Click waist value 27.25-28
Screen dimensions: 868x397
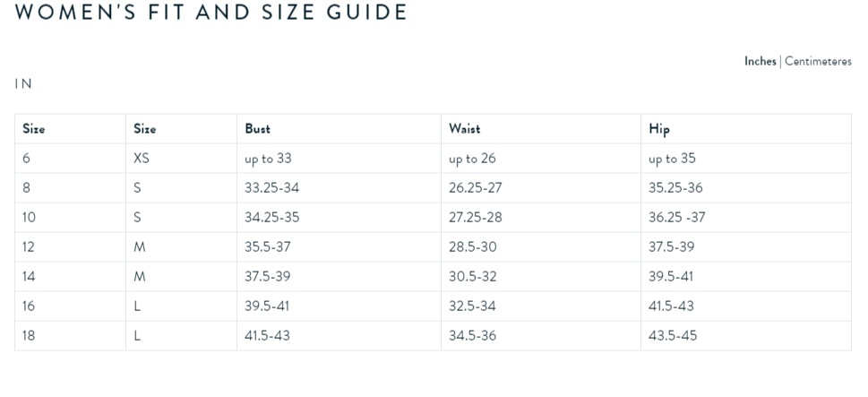[x=476, y=217]
